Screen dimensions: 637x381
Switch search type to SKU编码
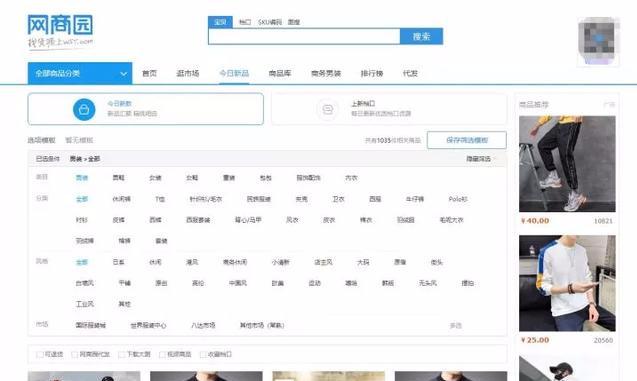[270, 22]
